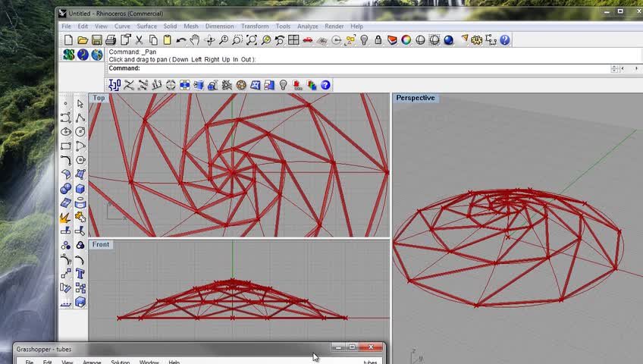Open the Edit menu in Rhinoceros

tap(83, 27)
